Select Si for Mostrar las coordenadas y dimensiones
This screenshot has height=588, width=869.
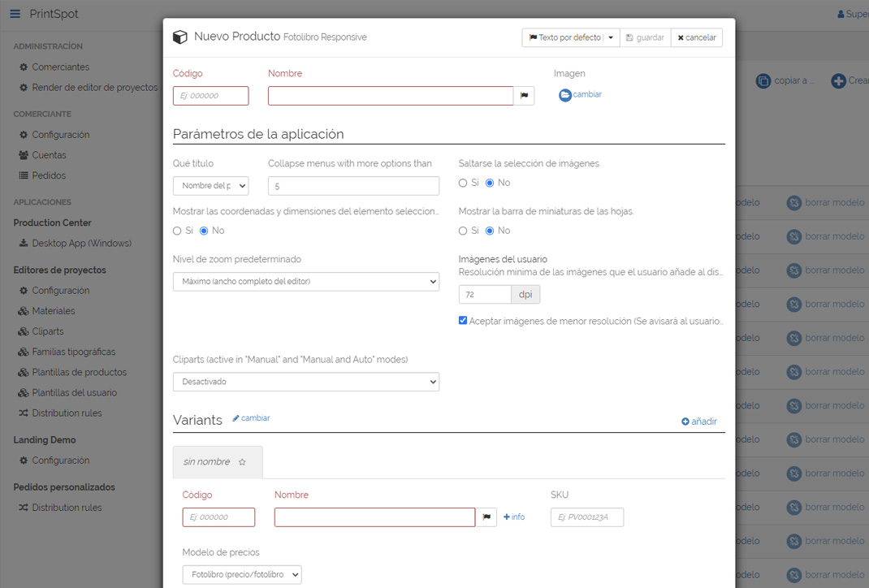(177, 231)
